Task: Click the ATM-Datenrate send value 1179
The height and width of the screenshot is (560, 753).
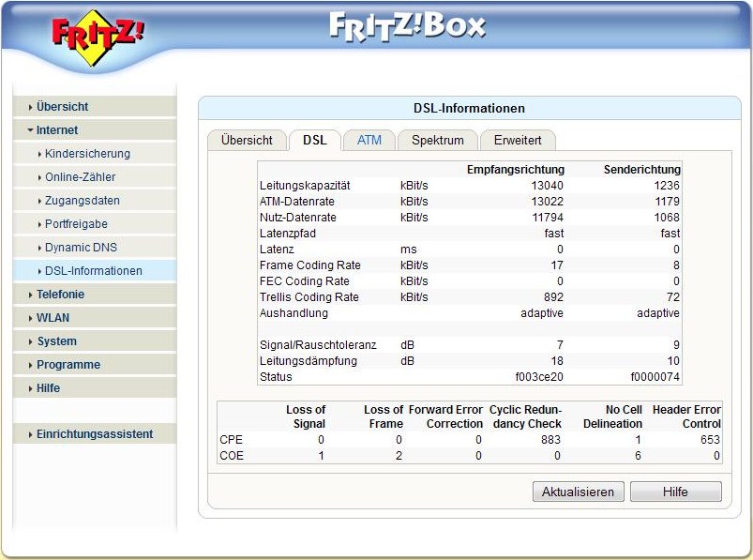Action: click(x=667, y=202)
